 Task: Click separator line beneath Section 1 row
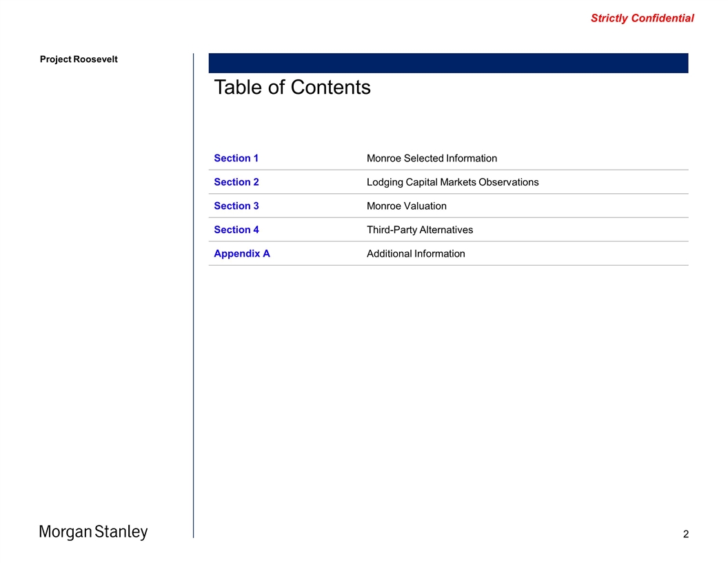[448, 170]
